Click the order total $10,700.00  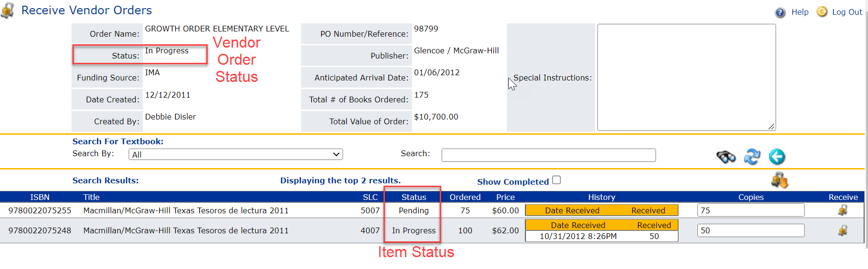pos(436,117)
